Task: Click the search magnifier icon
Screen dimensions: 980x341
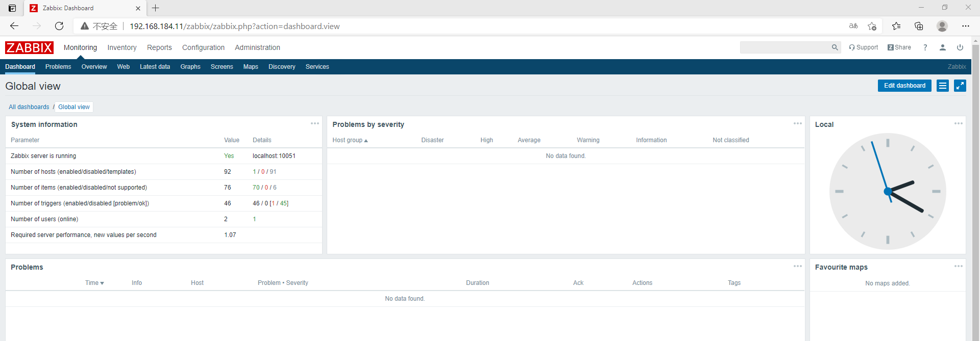Action: tap(835, 47)
